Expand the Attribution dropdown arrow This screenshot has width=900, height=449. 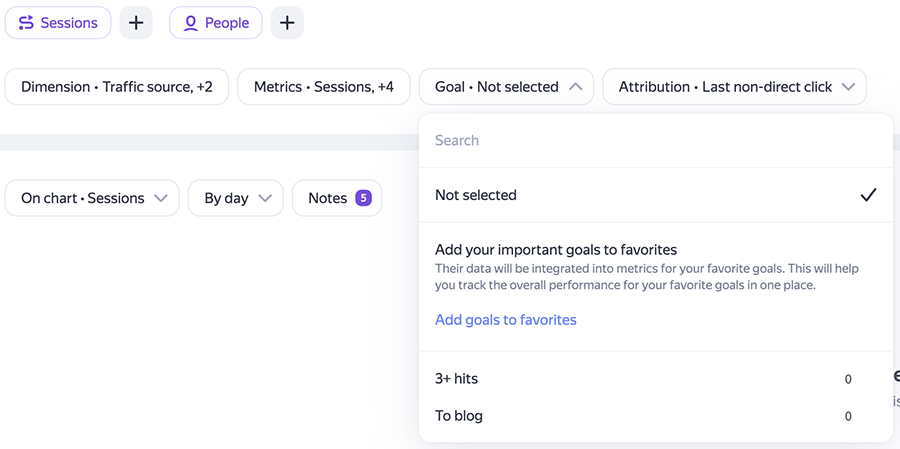click(x=848, y=87)
